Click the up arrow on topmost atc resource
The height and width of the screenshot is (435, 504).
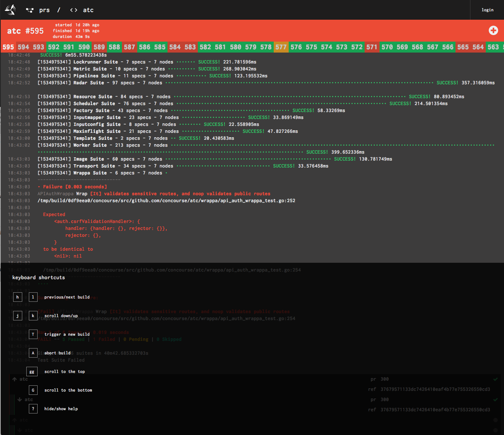pyautogui.click(x=15, y=379)
